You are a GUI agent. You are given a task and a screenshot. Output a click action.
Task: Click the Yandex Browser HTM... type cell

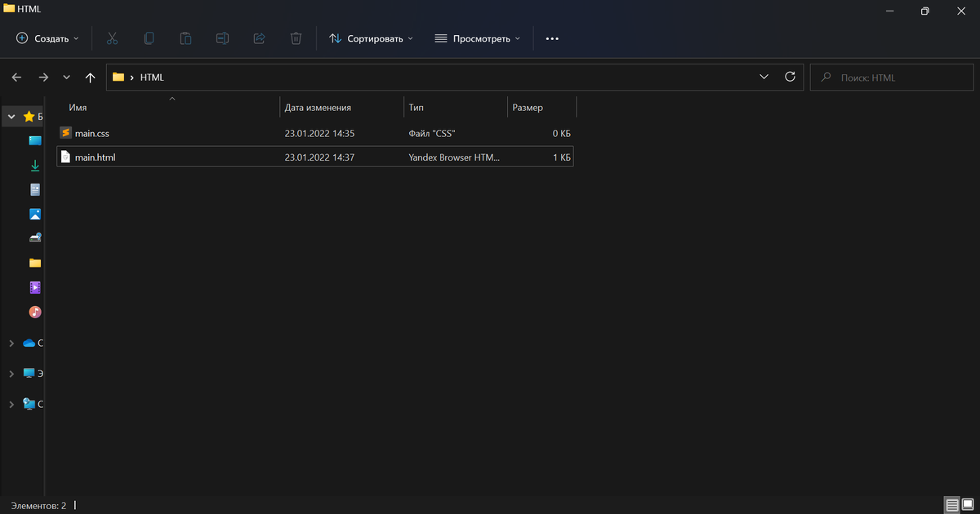pos(454,157)
